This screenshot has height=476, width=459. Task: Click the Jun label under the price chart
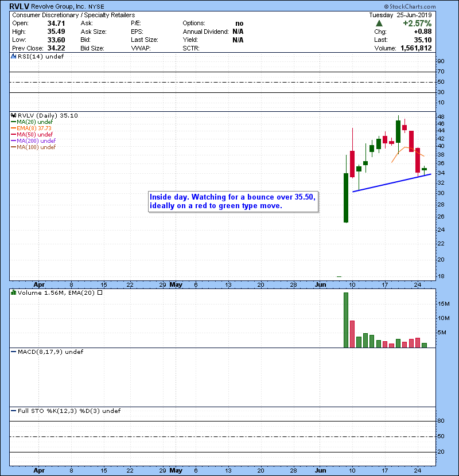(x=321, y=285)
